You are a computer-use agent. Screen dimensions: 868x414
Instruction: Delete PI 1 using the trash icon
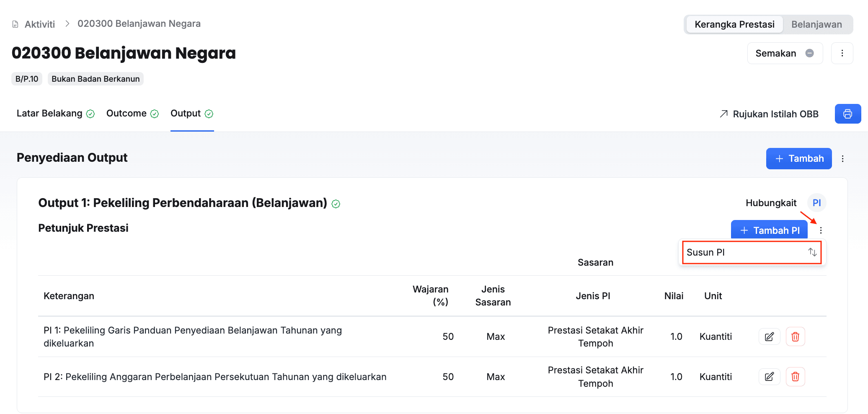795,336
